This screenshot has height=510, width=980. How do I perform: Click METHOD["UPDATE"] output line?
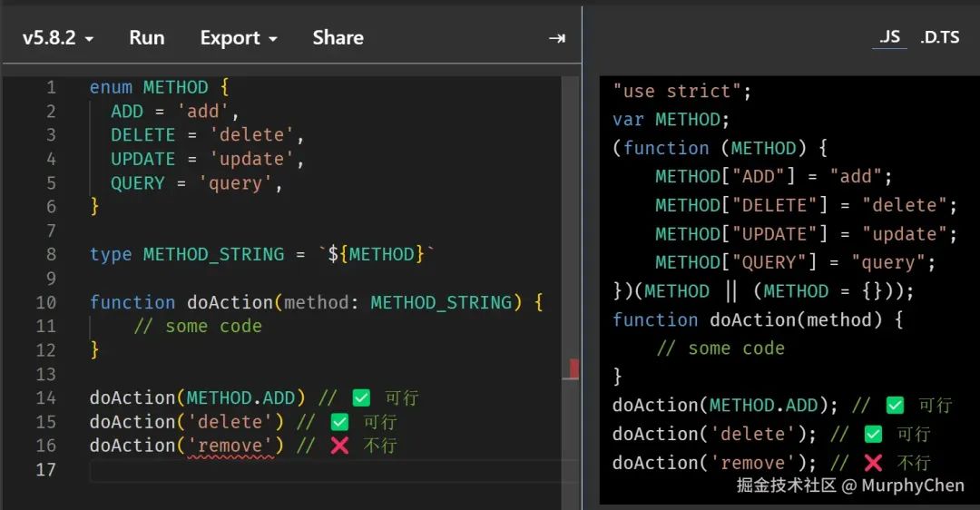point(806,234)
